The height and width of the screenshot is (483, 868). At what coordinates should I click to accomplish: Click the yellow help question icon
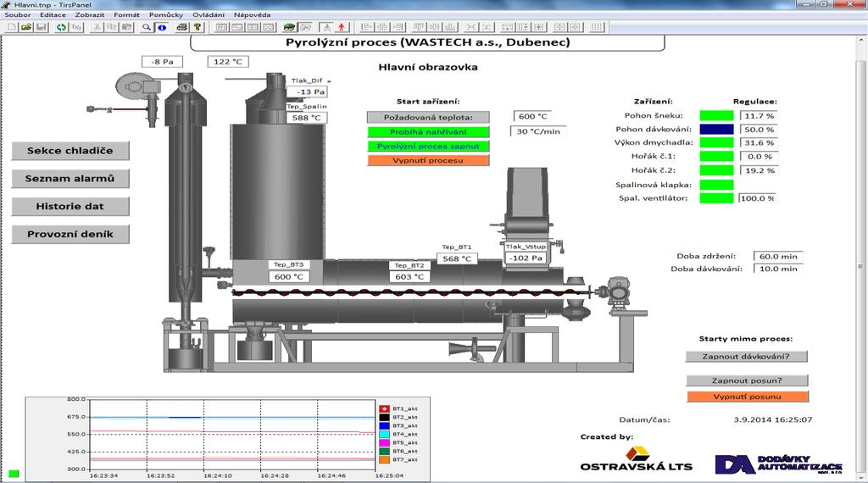(197, 26)
